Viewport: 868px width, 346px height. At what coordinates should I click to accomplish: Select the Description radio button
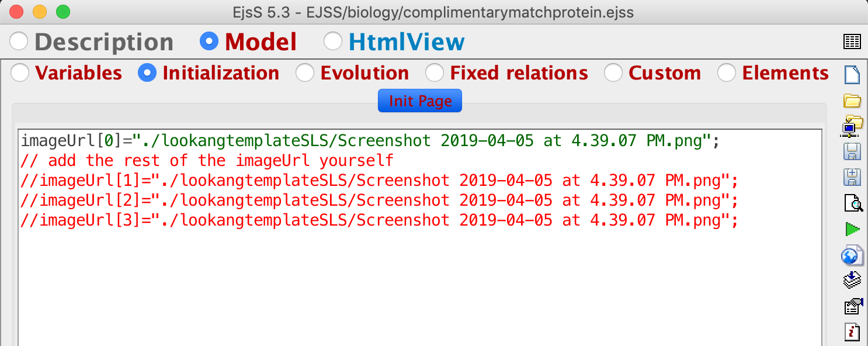click(20, 41)
